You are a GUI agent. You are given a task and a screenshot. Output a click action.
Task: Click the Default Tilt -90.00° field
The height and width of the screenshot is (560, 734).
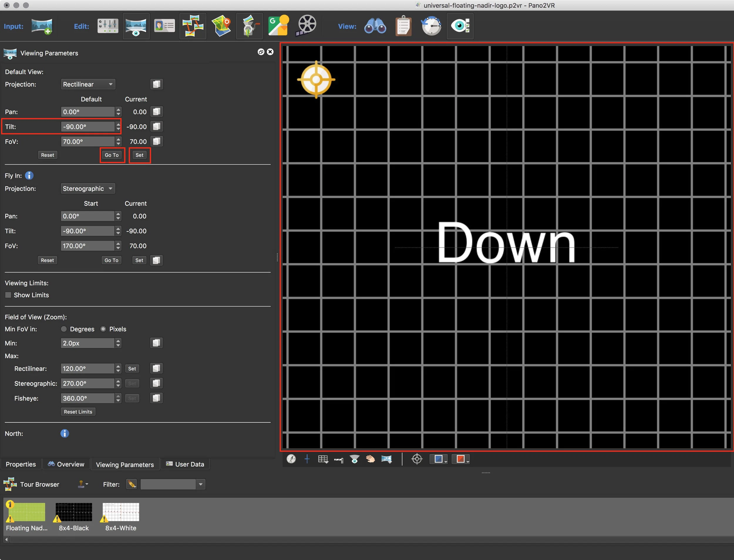88,127
